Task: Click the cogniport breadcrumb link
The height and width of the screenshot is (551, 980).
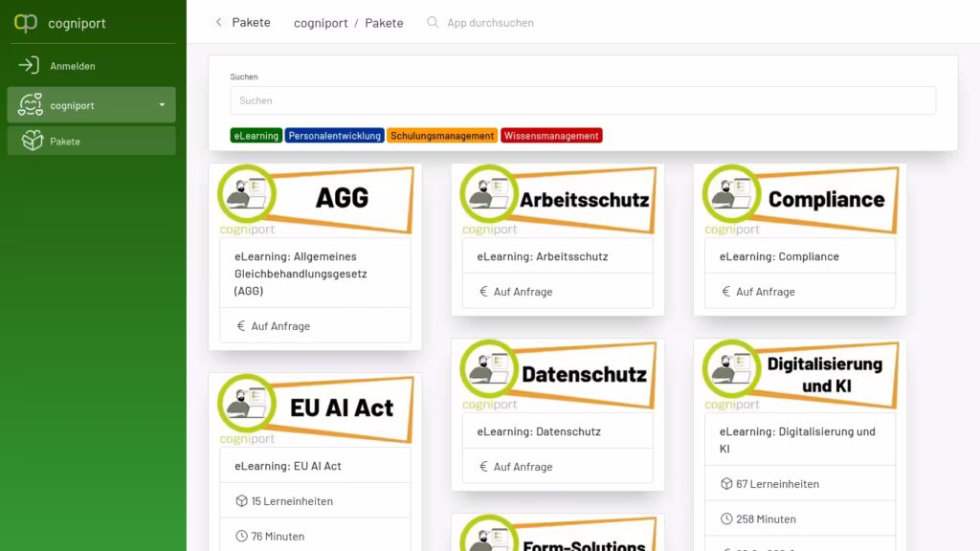Action: tap(321, 23)
